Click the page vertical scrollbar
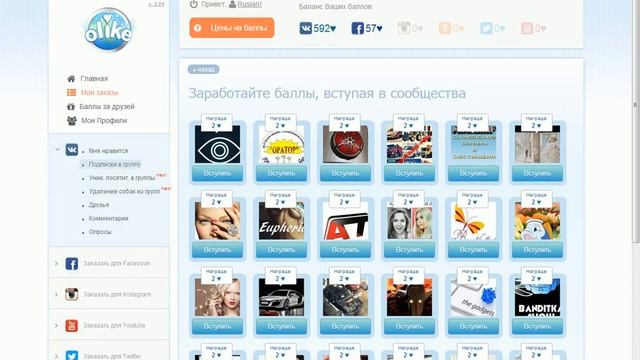The image size is (640, 360). (636, 122)
